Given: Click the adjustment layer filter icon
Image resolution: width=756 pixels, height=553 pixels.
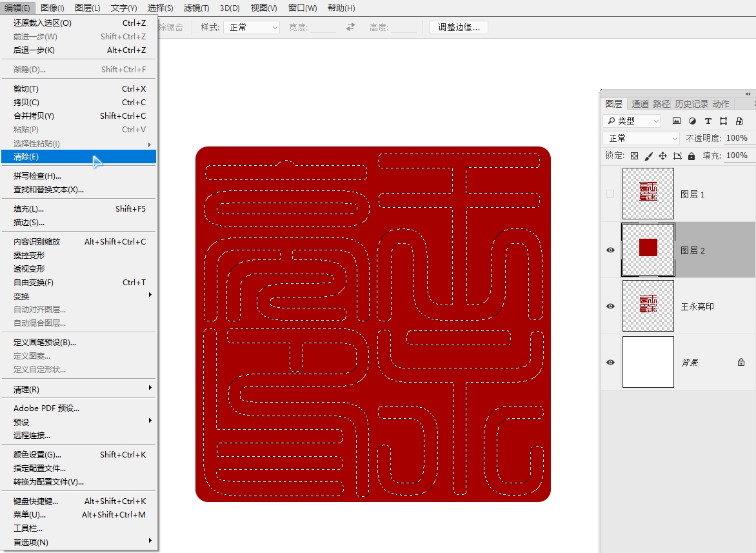Looking at the screenshot, I should click(x=692, y=121).
